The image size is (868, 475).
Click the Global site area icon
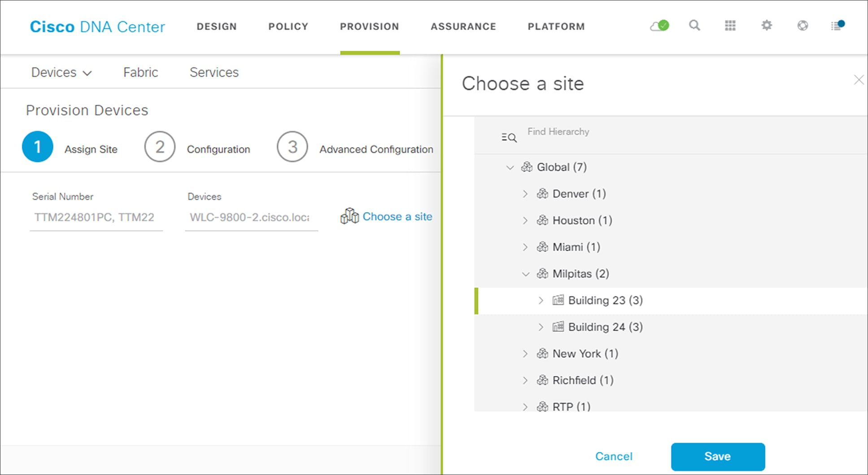[527, 167]
